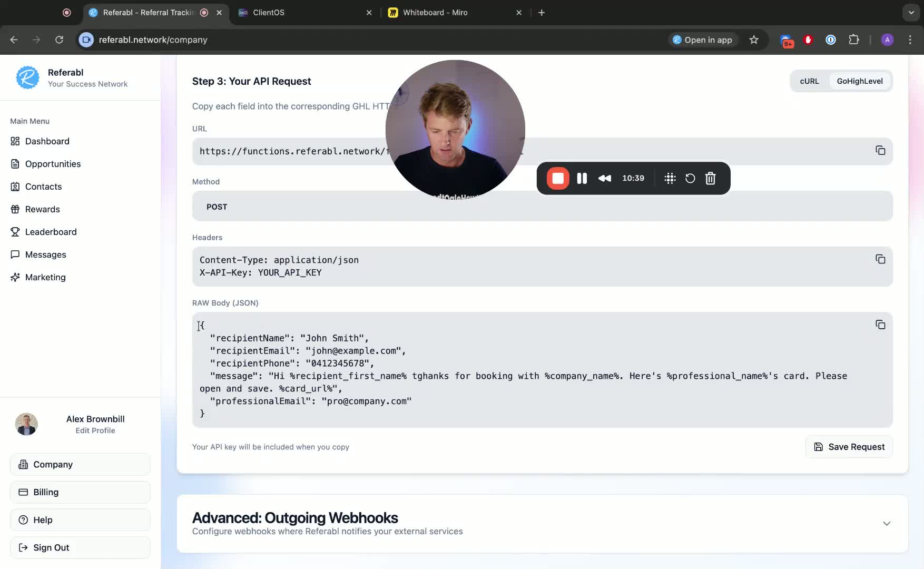The image size is (924, 569).
Task: Copy the Headers block
Action: point(880,259)
